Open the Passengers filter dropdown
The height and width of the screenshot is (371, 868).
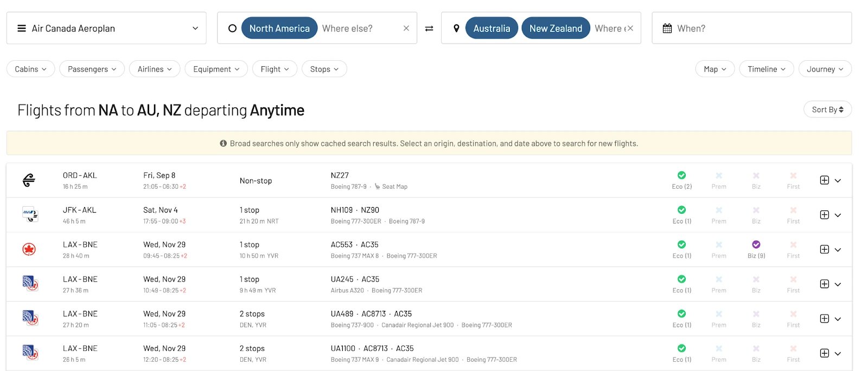92,69
